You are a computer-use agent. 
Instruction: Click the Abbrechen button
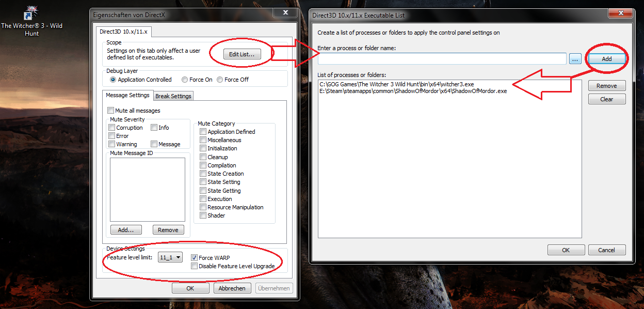[x=232, y=288]
